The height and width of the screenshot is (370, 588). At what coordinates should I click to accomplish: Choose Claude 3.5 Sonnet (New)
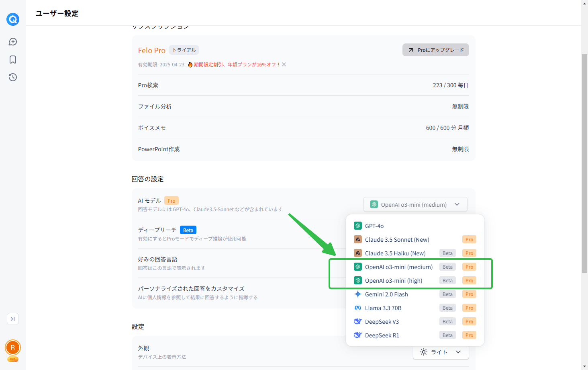(415, 240)
